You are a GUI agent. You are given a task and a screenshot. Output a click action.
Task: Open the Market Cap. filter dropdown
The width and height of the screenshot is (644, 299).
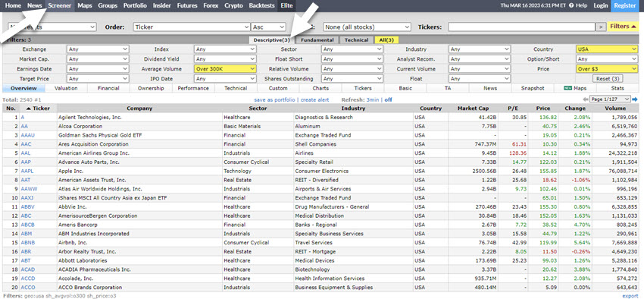98,58
